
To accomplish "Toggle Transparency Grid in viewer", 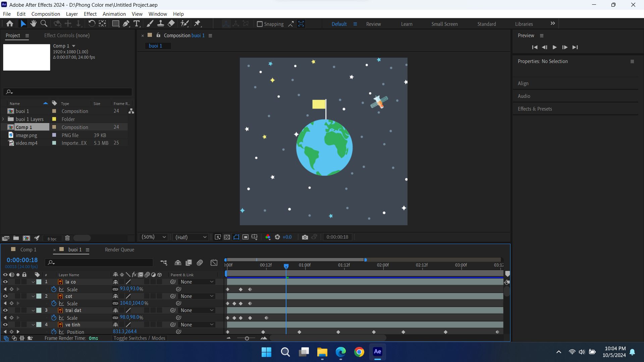I will 227,237.
